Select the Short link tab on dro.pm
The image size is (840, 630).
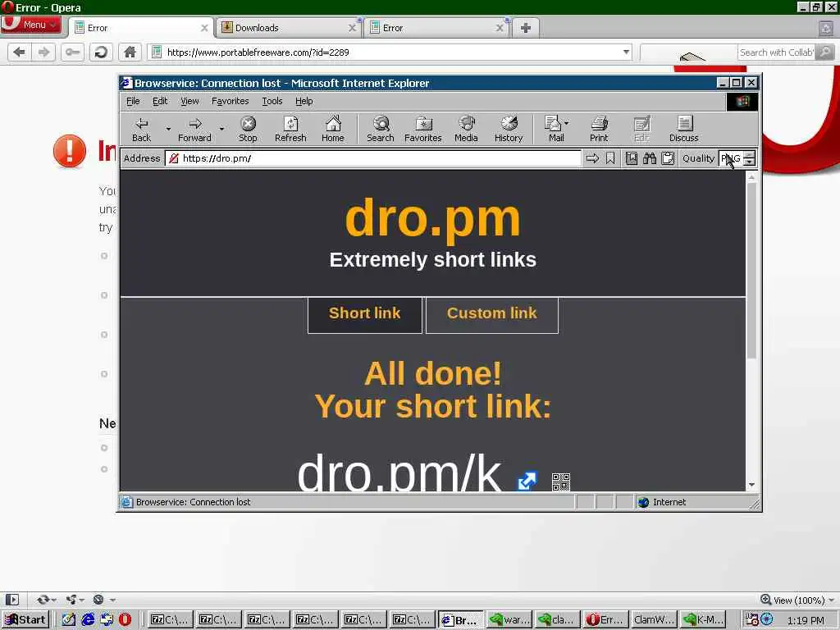coord(365,314)
